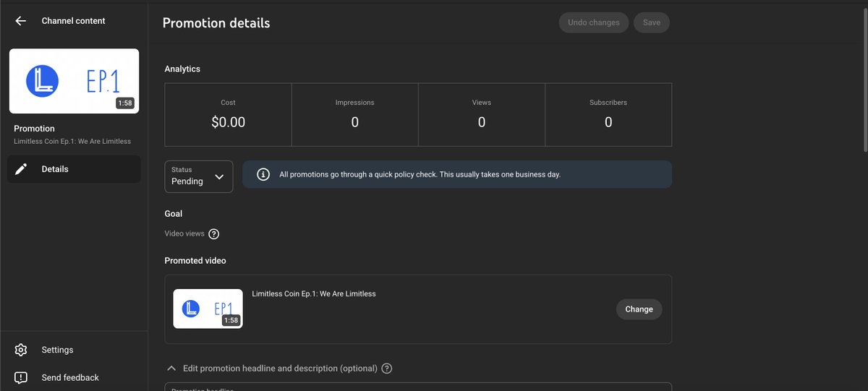This screenshot has height=391, width=868.
Task: Click 'Promotion' title under the sidebar thumbnail
Action: 34,129
